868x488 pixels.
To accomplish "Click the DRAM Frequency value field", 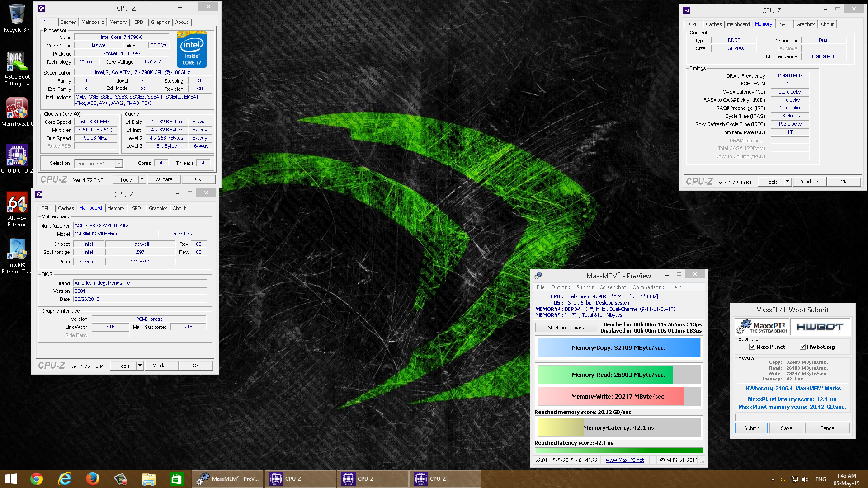I will pos(790,76).
